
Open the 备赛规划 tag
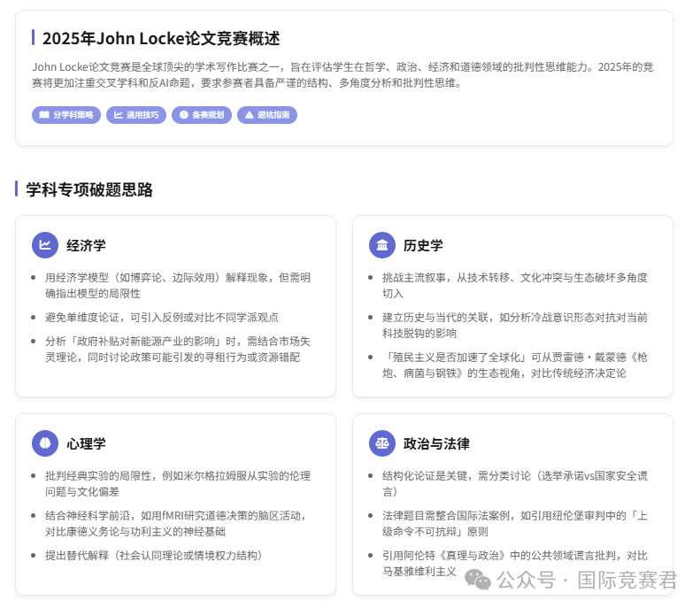(x=202, y=115)
